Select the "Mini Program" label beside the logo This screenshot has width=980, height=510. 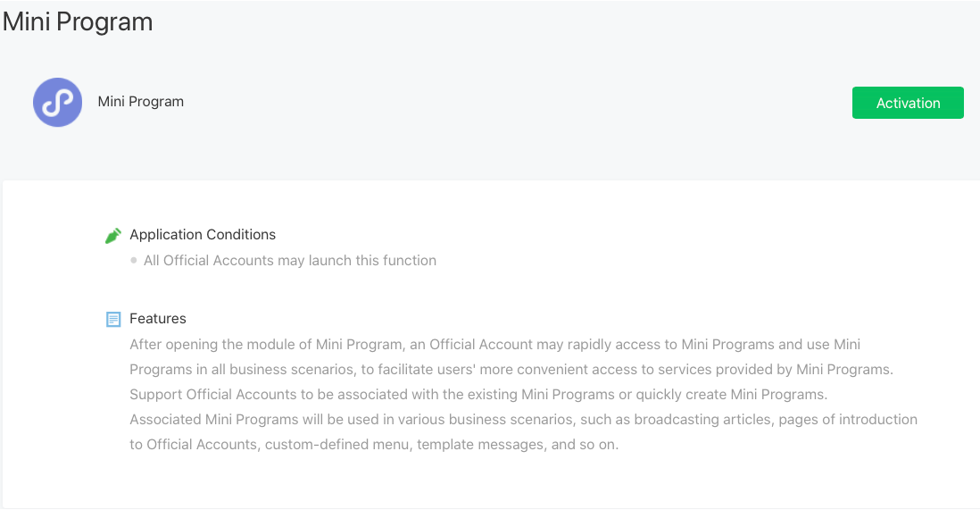141,102
